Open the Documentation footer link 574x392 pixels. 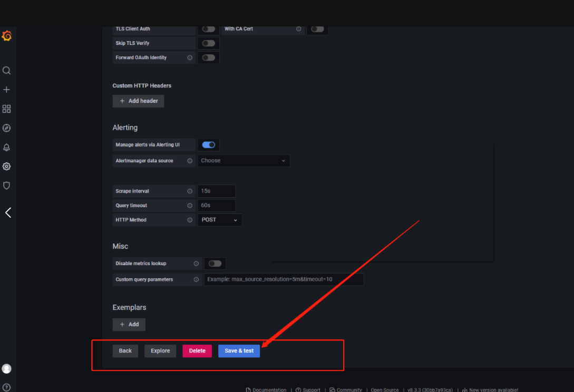[x=266, y=390]
